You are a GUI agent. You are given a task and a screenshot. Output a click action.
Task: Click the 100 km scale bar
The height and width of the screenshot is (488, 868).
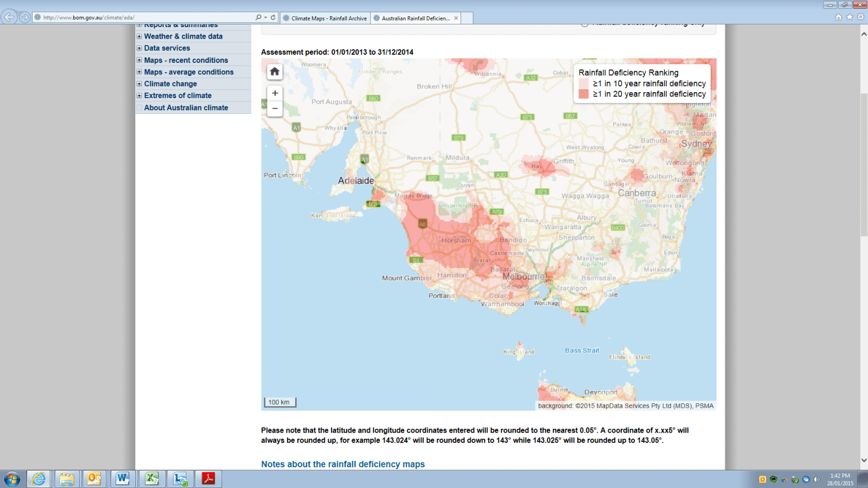tap(280, 402)
